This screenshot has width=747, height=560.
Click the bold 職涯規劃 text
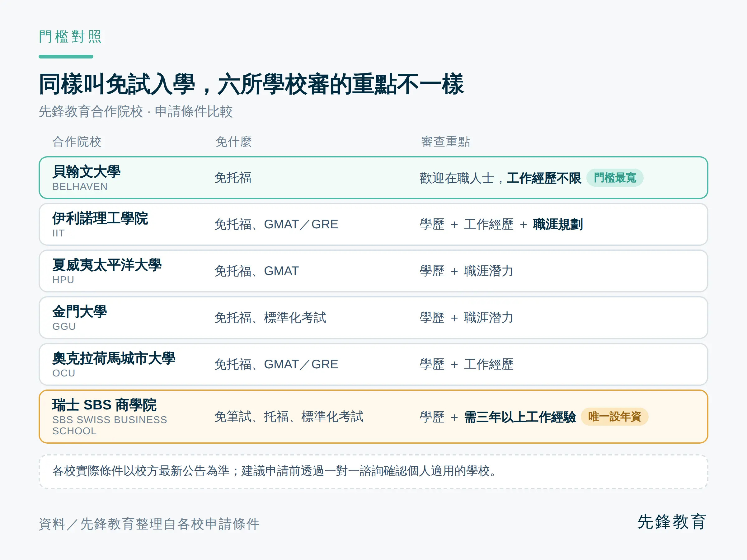(558, 225)
